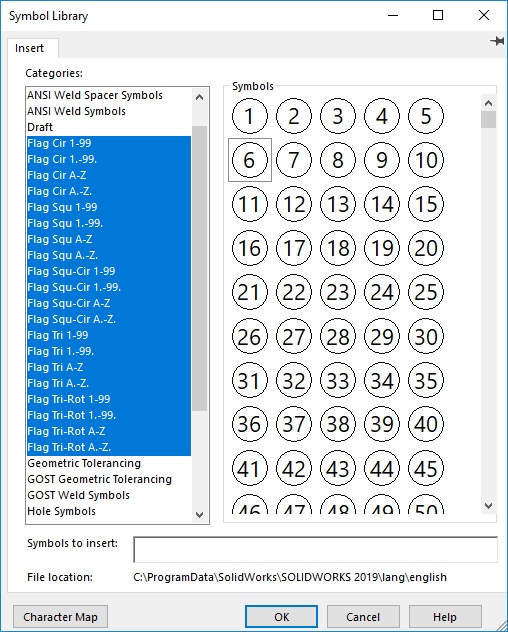Confirm with the OK button
The width and height of the screenshot is (508, 632).
click(x=281, y=617)
